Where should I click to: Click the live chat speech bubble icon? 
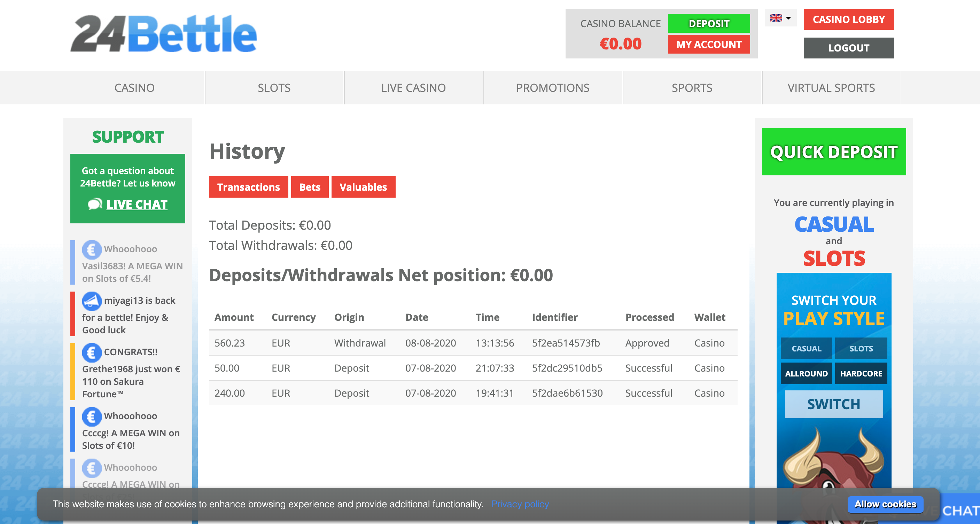(94, 204)
